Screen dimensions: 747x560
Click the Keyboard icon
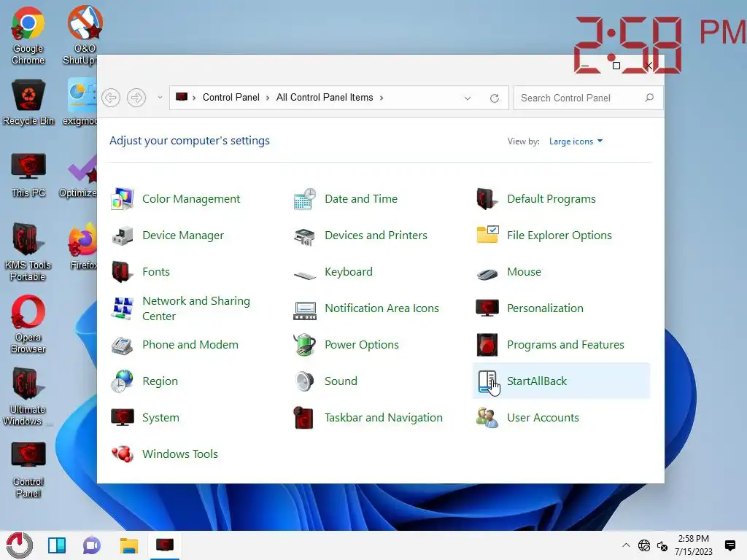coord(305,274)
